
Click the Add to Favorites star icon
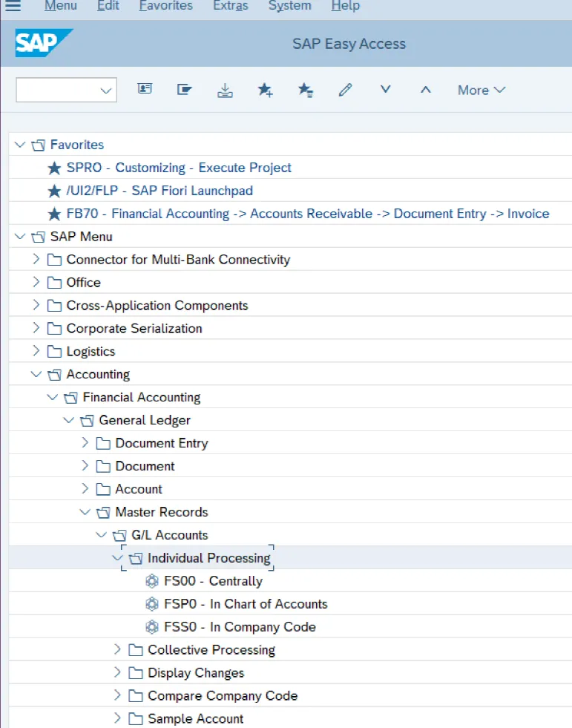coord(265,89)
